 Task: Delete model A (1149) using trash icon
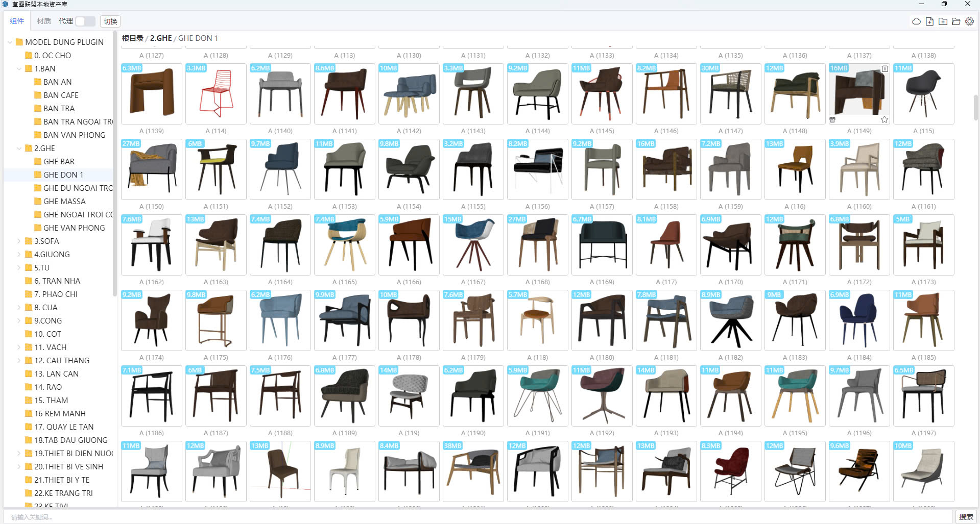click(885, 68)
